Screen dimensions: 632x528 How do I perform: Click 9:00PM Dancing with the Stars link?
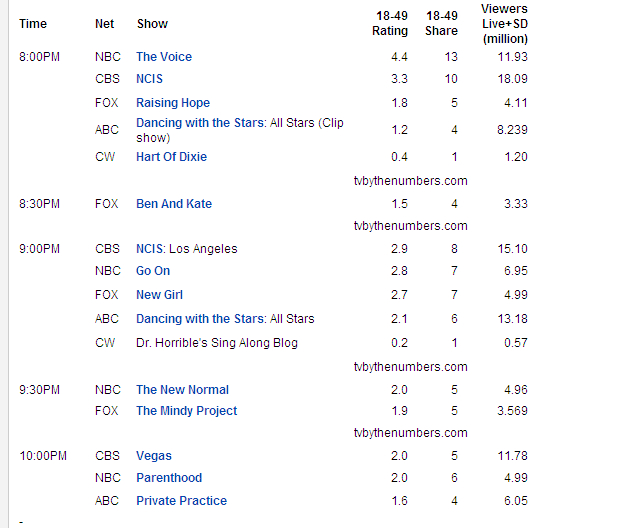pos(201,319)
